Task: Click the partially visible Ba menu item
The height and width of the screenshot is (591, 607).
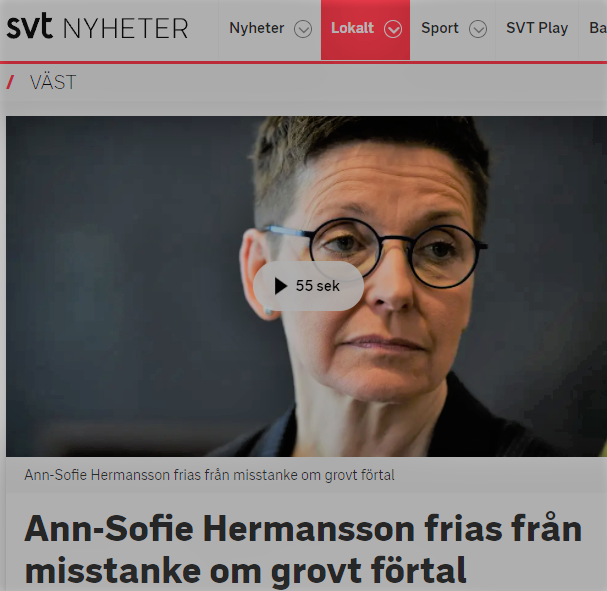Action: click(x=597, y=28)
